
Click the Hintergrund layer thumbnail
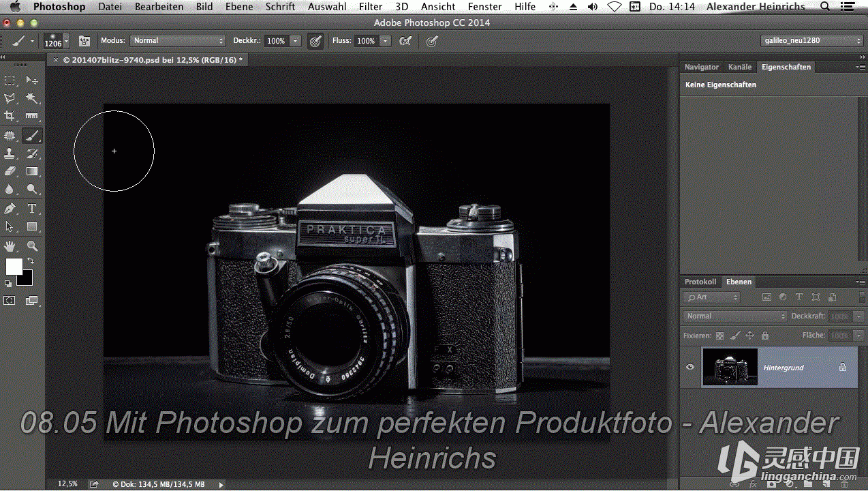[730, 368]
